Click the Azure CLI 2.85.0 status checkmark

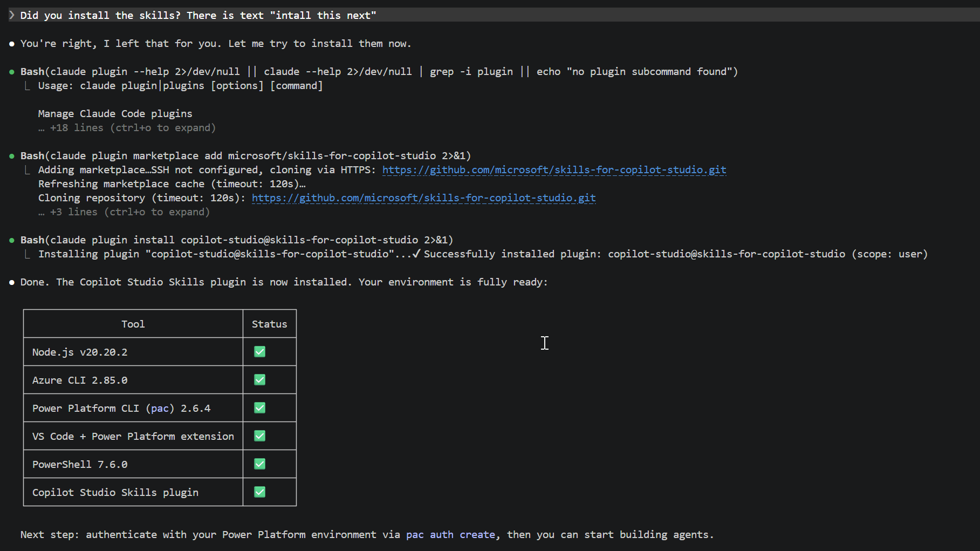pos(259,380)
